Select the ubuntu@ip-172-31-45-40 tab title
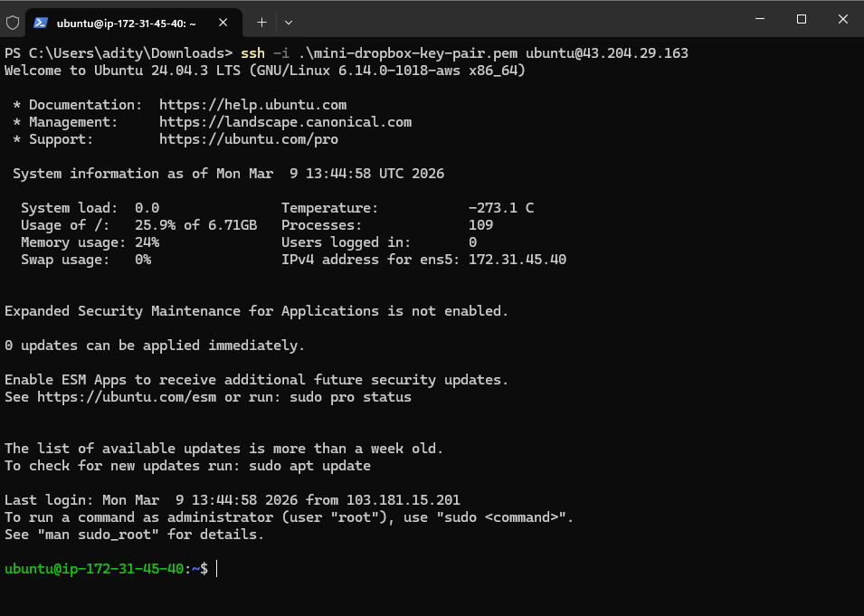Viewport: 864px width, 616px height. (126, 22)
